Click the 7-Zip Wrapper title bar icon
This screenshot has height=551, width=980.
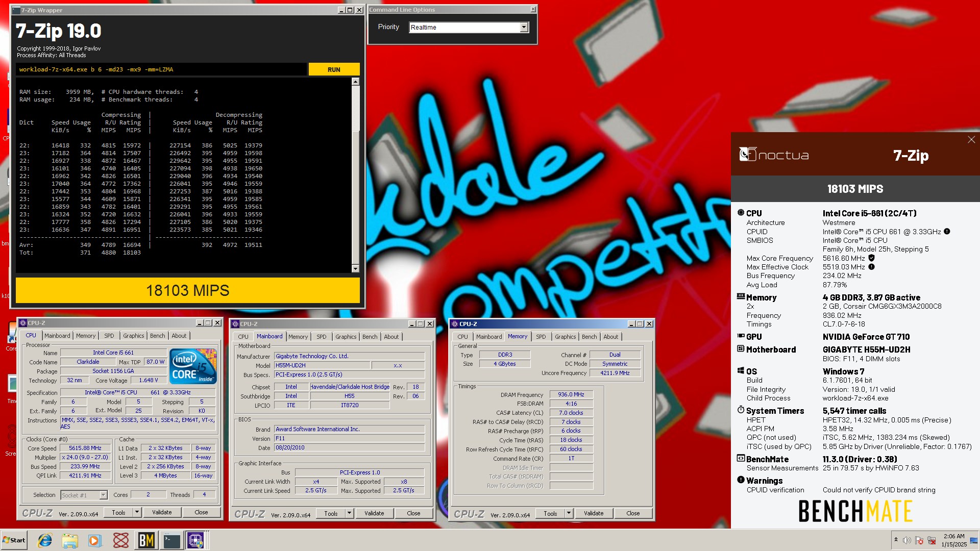(16, 10)
